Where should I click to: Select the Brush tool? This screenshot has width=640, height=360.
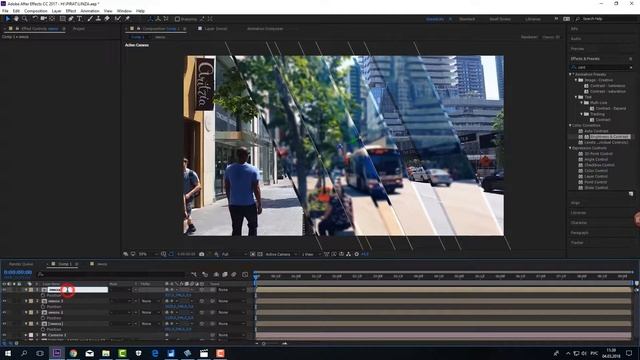(90, 19)
